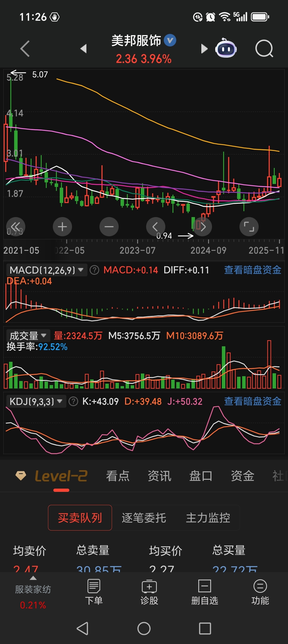
Task: Tap Android back navigation button
Action: click(82, 628)
